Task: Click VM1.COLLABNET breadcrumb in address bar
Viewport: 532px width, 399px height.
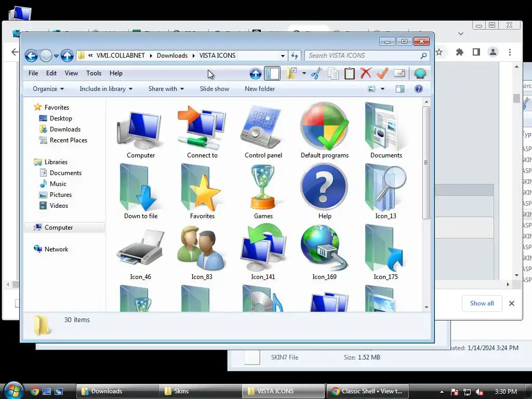Action: click(121, 56)
